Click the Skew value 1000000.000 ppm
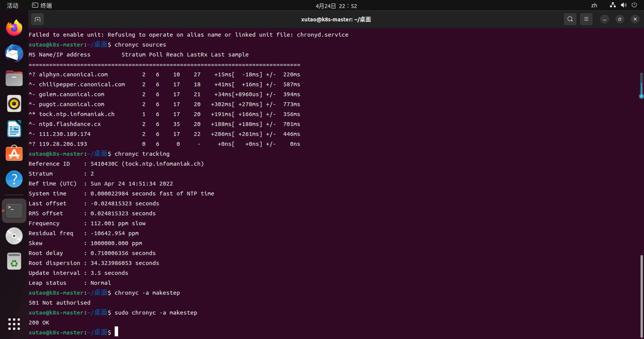Image resolution: width=644 pixels, height=339 pixels. click(116, 243)
